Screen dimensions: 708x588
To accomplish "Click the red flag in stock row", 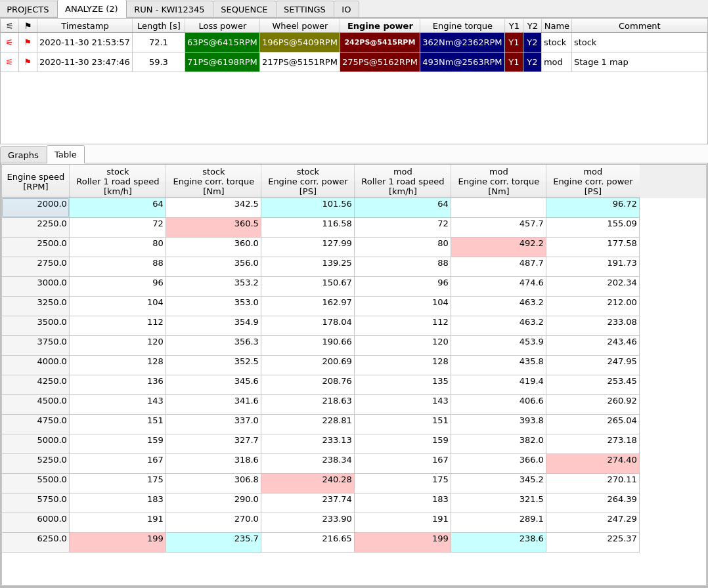I will click(x=28, y=43).
